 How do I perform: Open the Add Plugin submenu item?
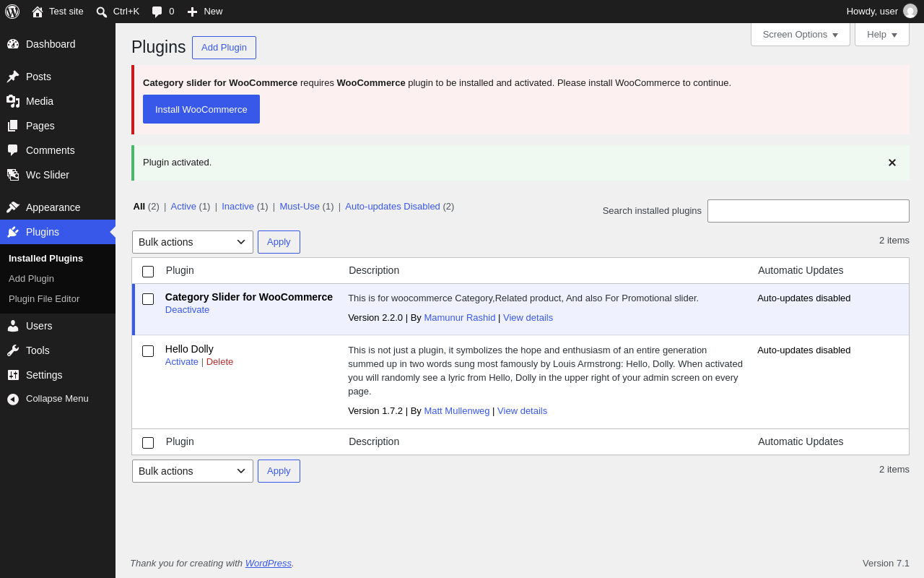pos(31,278)
